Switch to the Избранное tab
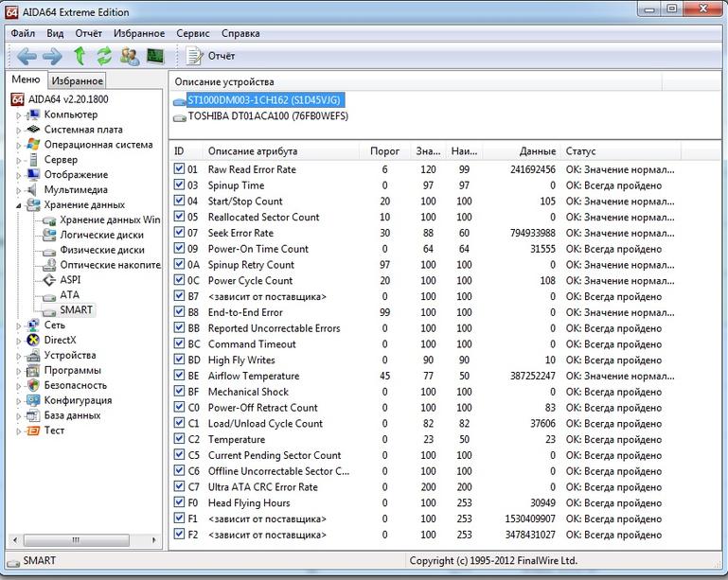Screen dimensions: 728x580 point(77,80)
